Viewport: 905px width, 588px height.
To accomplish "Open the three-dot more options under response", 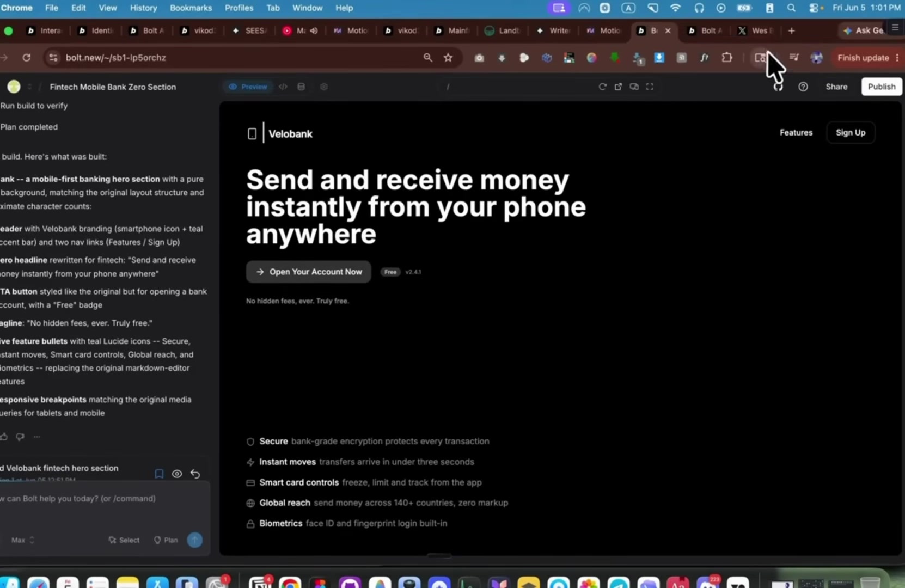I will (37, 437).
